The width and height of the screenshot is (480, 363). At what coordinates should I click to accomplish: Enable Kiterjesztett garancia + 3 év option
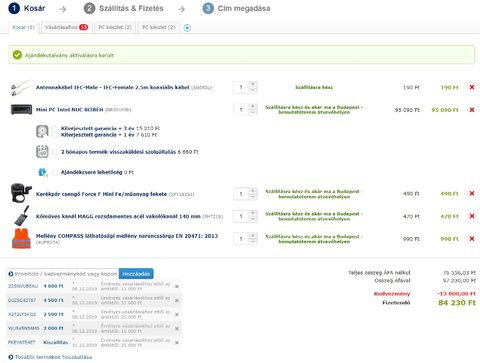[x=55, y=128]
